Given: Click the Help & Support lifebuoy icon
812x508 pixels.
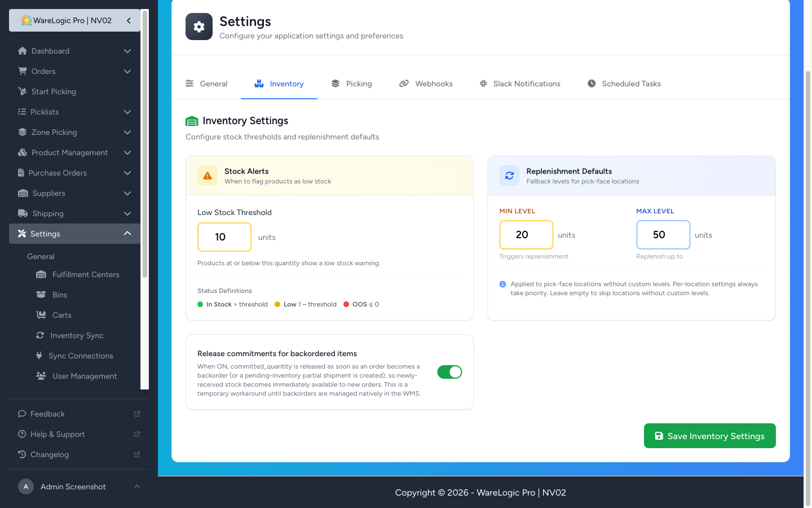Looking at the screenshot, I should click(x=22, y=434).
